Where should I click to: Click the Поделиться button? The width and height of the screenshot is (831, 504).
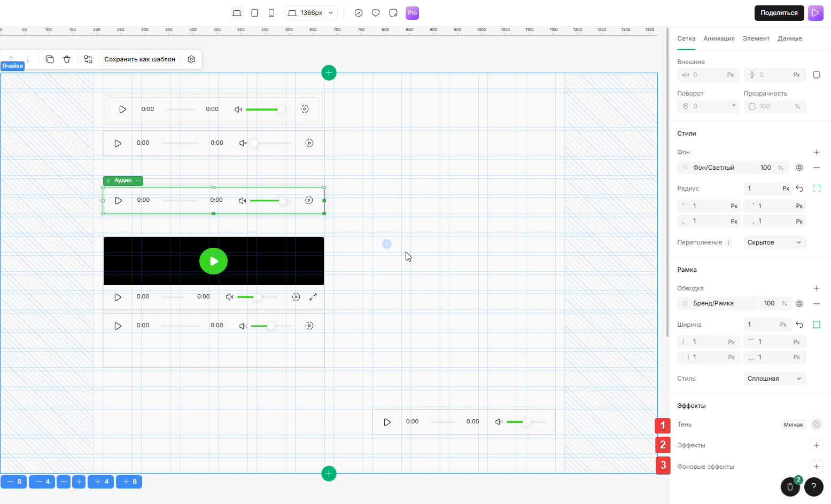point(779,13)
